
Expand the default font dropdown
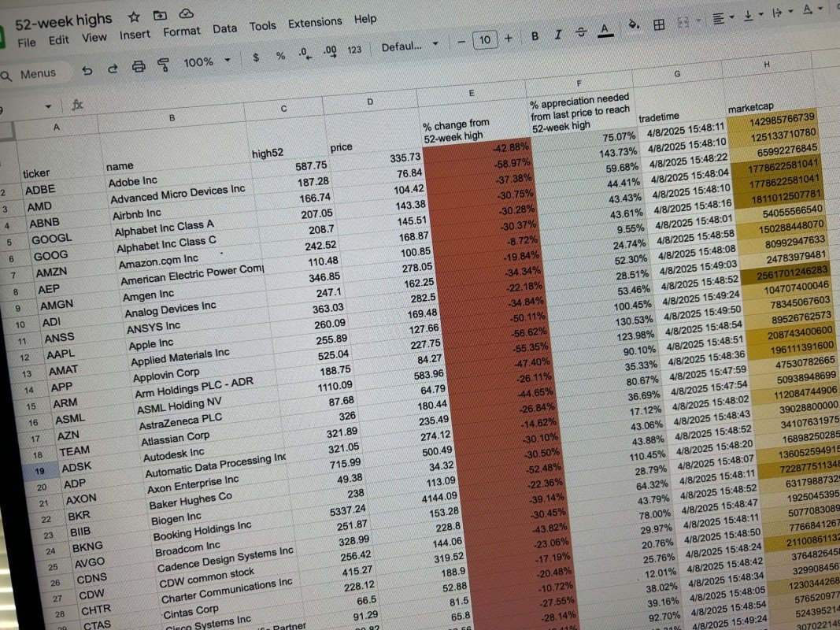pos(409,46)
